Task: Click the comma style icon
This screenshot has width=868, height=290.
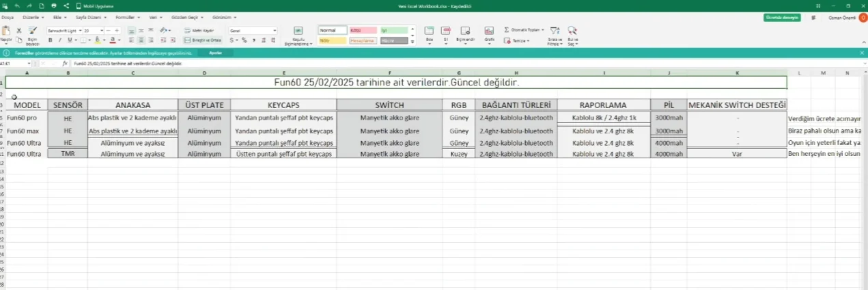Action: point(254,40)
